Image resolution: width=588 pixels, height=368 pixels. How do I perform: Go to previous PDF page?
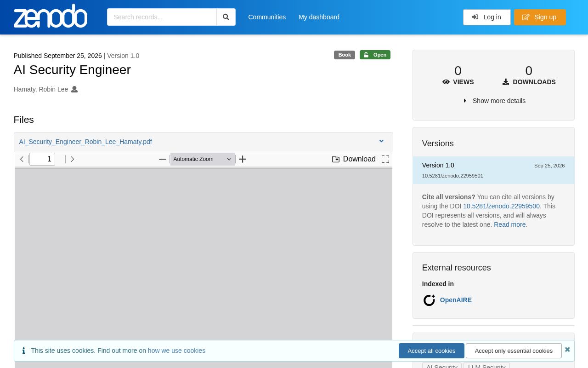pos(22,159)
